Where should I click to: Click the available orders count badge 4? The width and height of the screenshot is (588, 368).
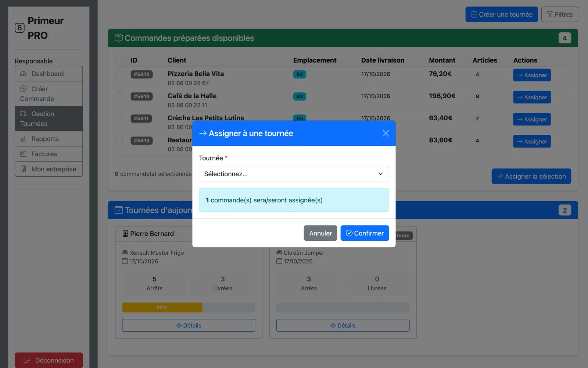tap(565, 38)
